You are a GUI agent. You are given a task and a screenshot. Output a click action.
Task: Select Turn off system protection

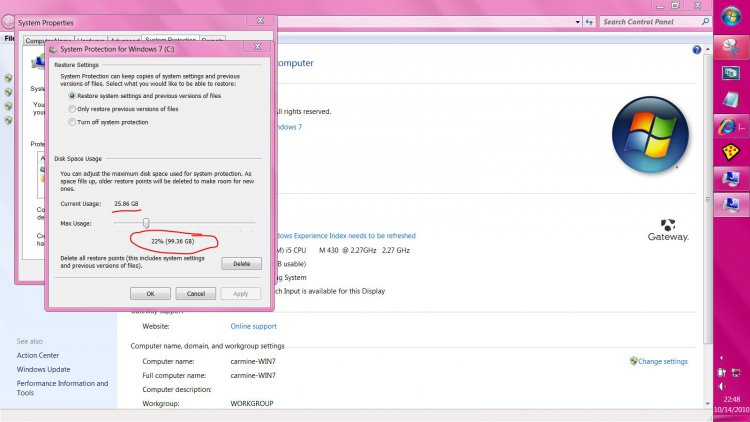click(109, 122)
